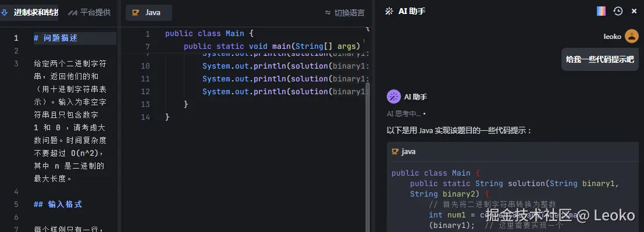Image resolution: width=644 pixels, height=232 pixels.
Task: Click the line number 1 in problem pane
Action: pyautogui.click(x=16, y=38)
